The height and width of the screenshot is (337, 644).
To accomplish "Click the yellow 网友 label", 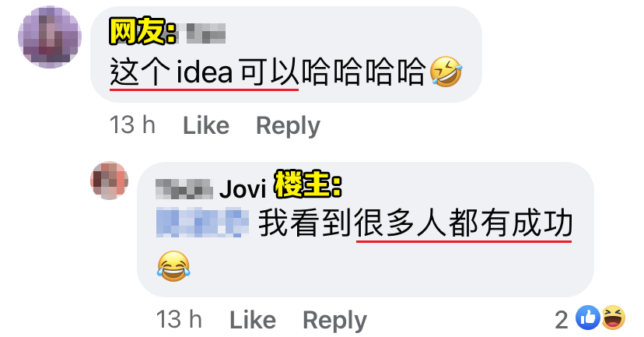I will [142, 31].
